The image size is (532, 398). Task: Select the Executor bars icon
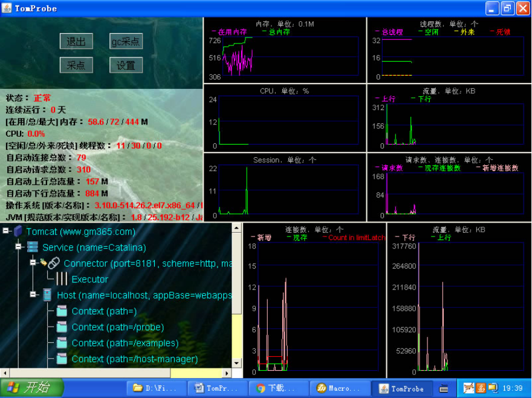[x=62, y=279]
